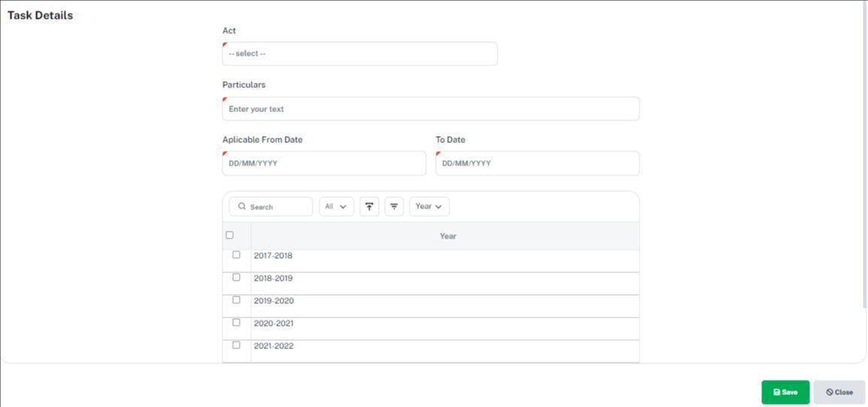Tick the 2018-2019 year checkbox

[236, 278]
